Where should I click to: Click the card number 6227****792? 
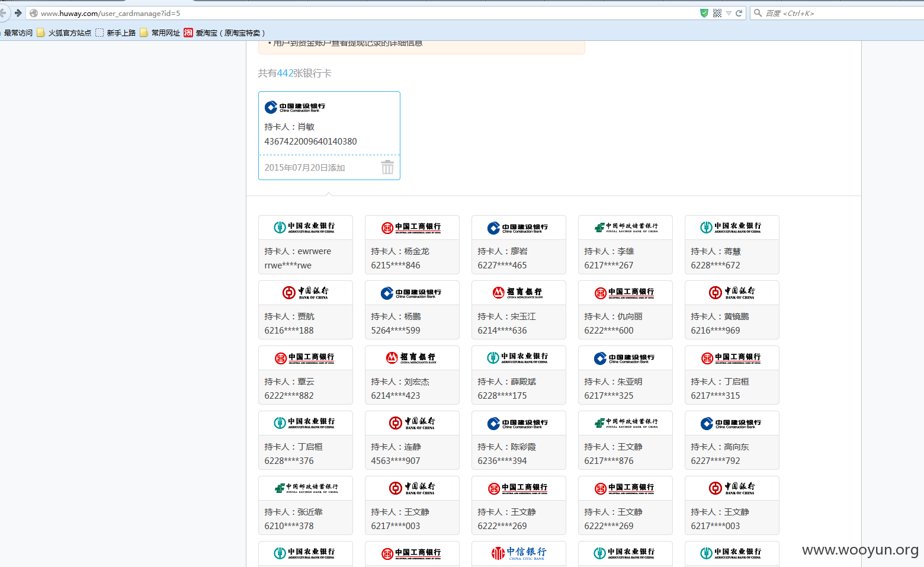pyautogui.click(x=716, y=461)
